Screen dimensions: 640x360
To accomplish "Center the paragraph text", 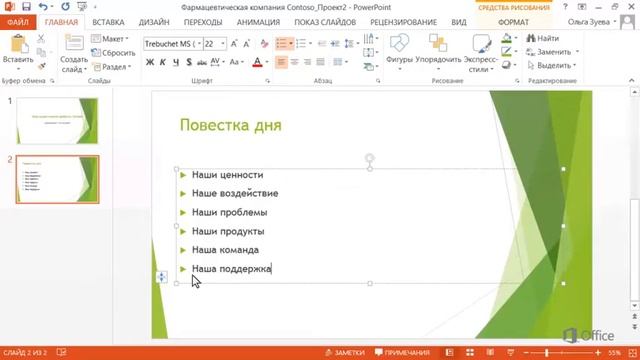I will (294, 62).
